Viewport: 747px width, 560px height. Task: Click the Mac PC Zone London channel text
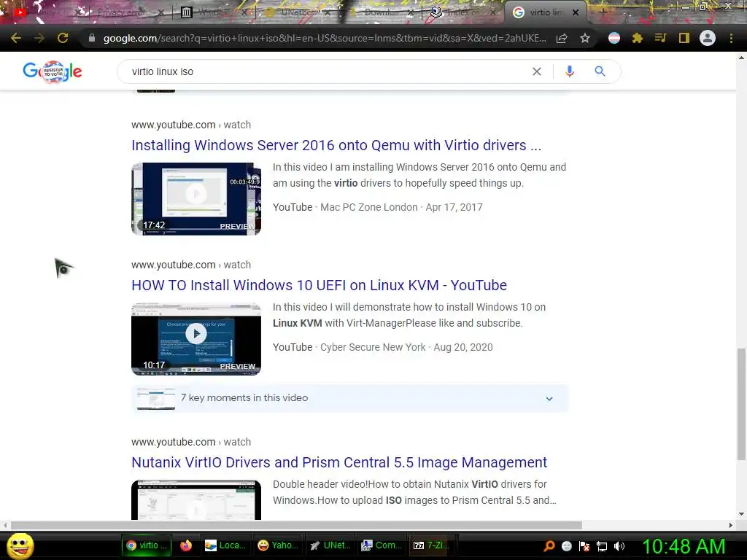(368, 207)
